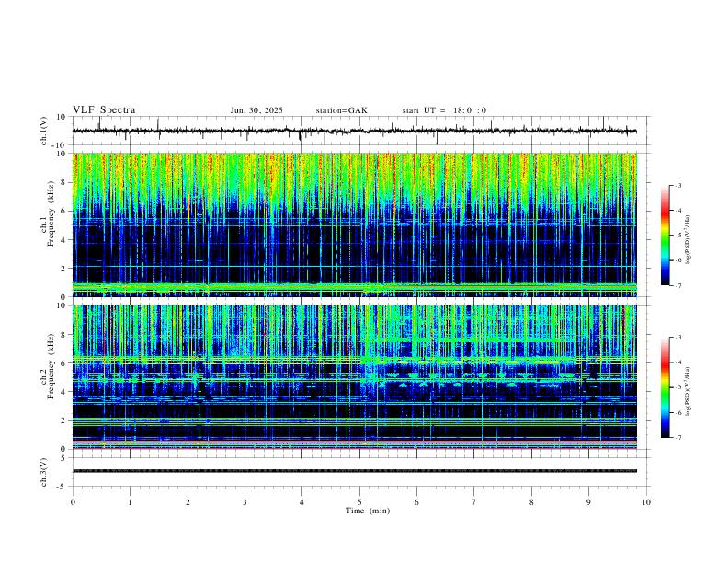Viewport: 728px width, 563px height.
Task: Click the "-6" tick on ch.2 colorbar
Action: coord(677,412)
